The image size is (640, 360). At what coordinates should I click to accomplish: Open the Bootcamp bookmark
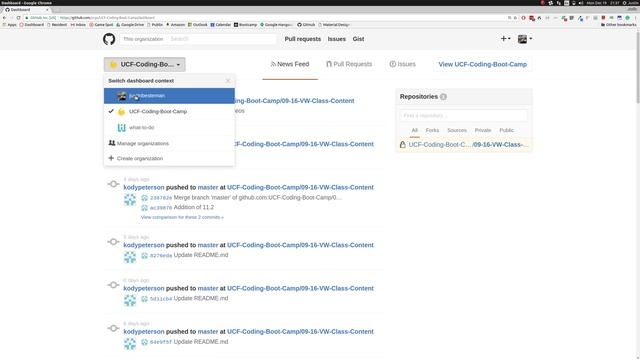(245, 25)
